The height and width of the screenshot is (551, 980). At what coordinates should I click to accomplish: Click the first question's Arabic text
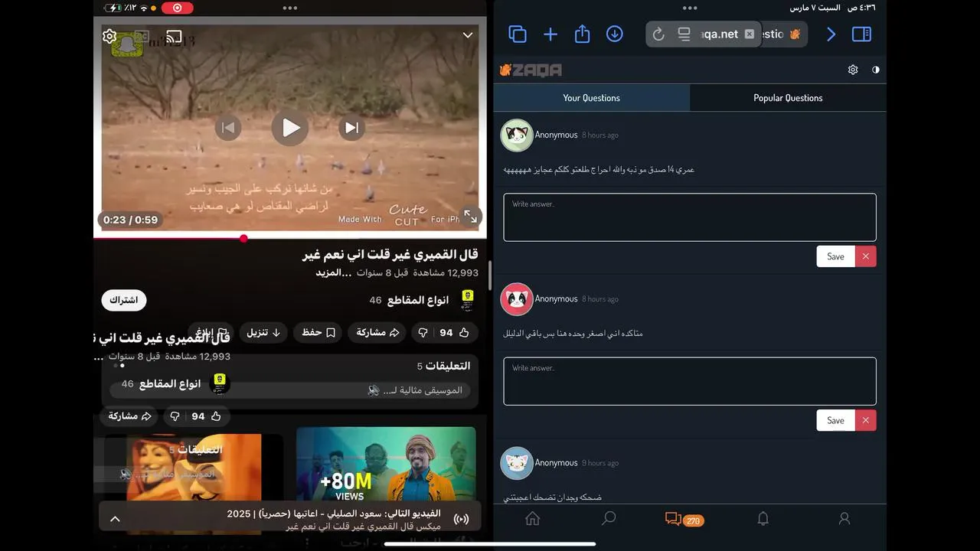pos(599,169)
